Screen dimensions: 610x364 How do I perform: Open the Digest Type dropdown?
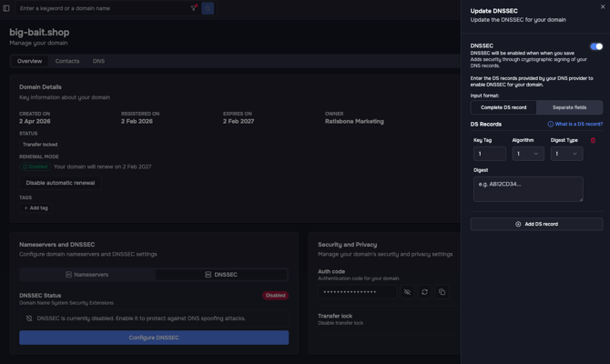[x=566, y=154]
